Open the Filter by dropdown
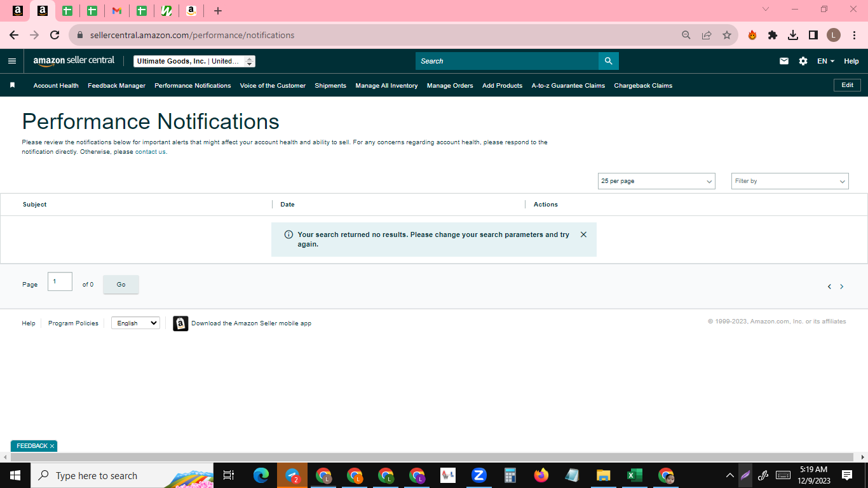The width and height of the screenshot is (868, 488). (790, 181)
